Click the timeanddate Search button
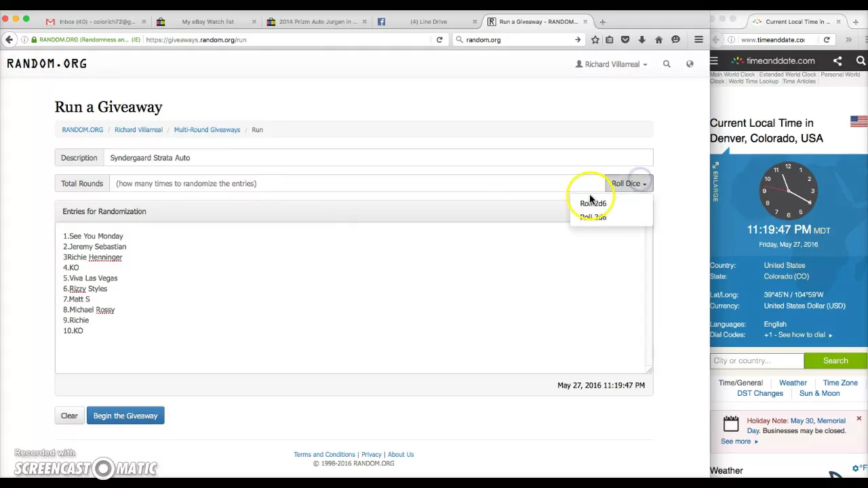 (835, 361)
